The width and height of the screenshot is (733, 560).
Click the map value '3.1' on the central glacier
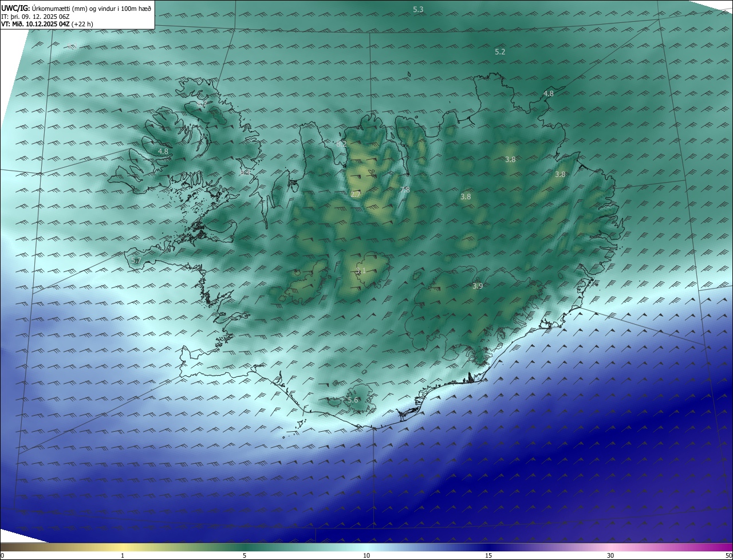[x=361, y=271]
